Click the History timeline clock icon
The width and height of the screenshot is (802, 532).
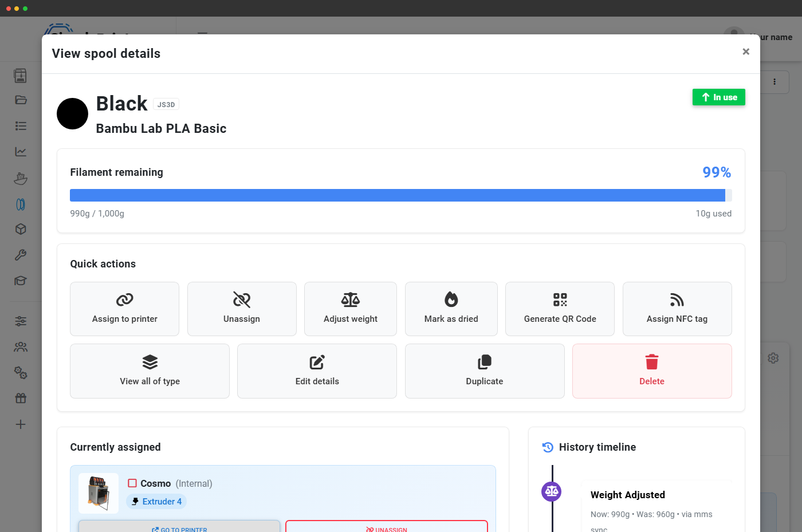tap(548, 447)
